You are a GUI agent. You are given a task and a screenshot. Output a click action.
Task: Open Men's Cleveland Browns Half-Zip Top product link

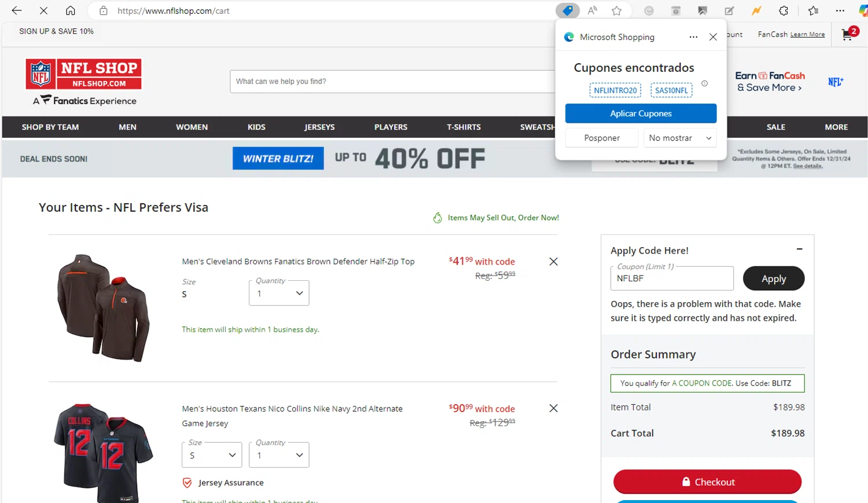(x=298, y=262)
